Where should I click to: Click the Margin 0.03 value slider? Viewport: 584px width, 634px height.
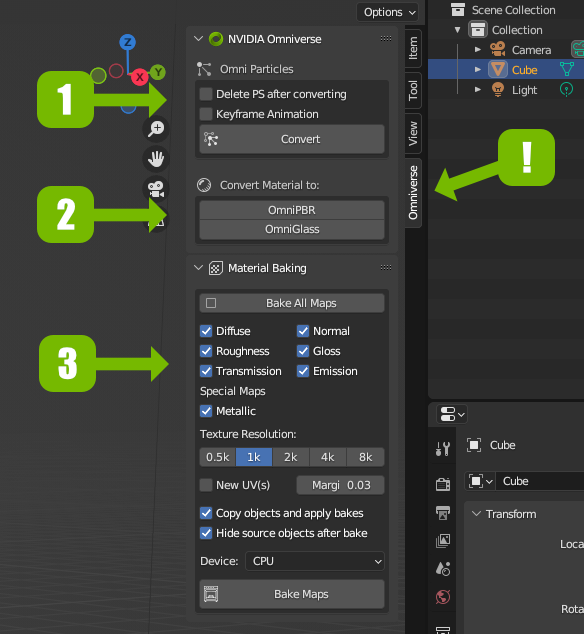click(340, 485)
